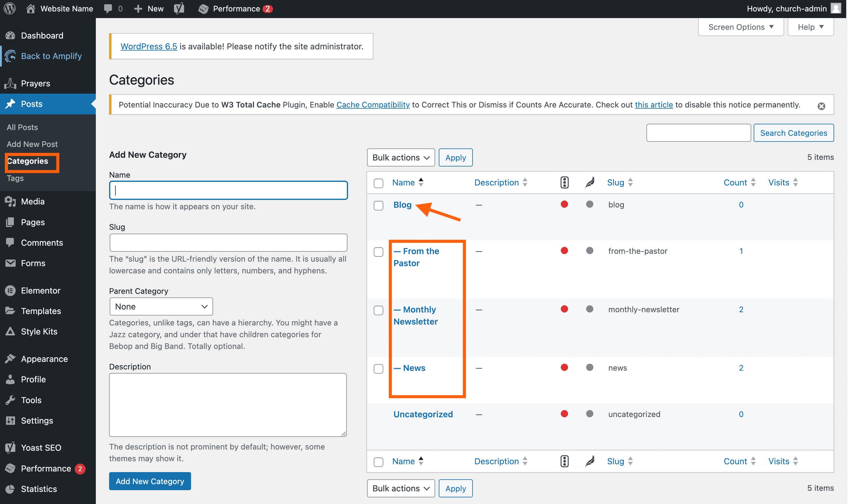Open the Tags submenu item
This screenshot has height=504, width=848.
15,178
